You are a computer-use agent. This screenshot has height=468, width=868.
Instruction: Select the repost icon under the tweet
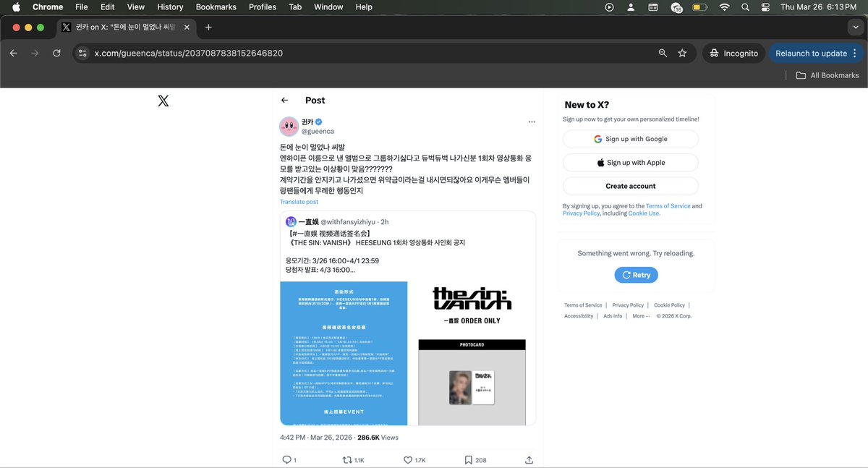tap(346, 459)
